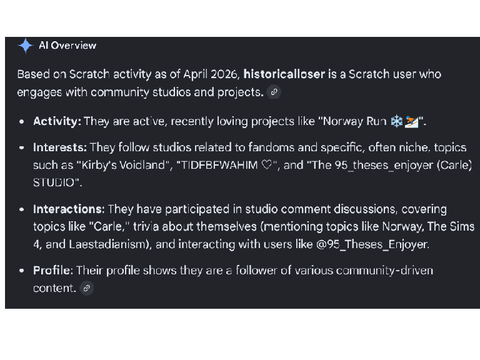This screenshot has width=480, height=360.
Task: Open the source link icon after "projects."
Action: (274, 92)
